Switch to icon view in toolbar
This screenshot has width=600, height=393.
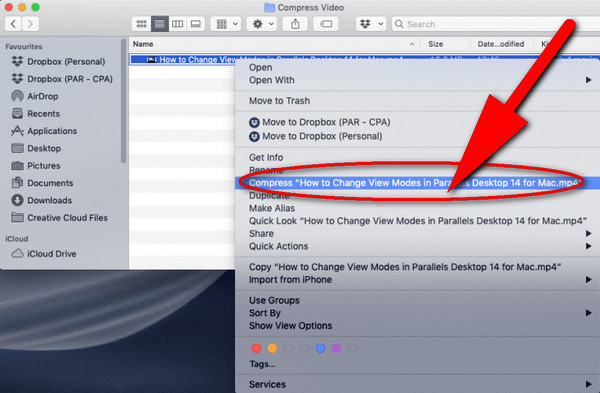pos(141,24)
